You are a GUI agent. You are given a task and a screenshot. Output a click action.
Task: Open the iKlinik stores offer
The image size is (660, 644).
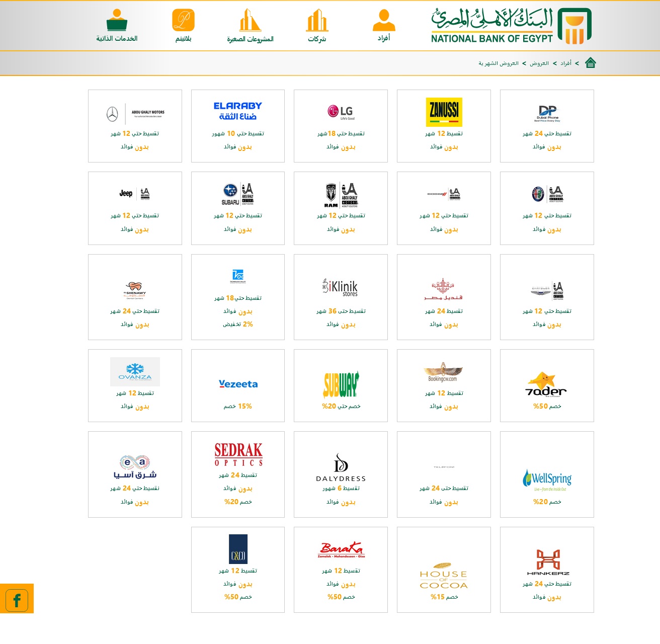341,297
